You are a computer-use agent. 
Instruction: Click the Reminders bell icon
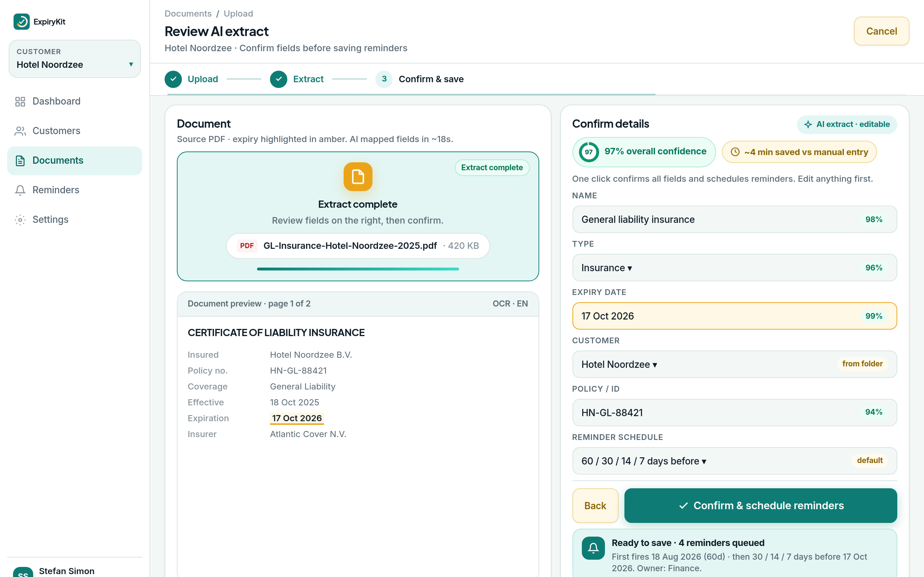coord(20,190)
